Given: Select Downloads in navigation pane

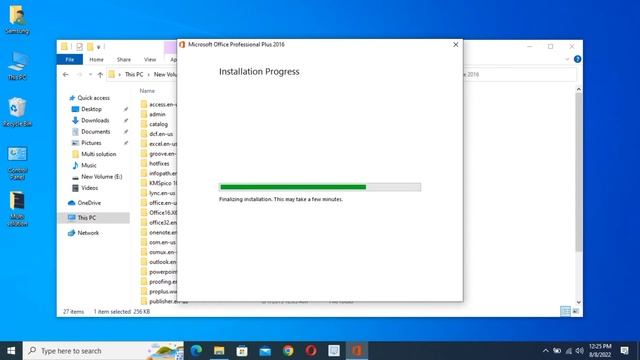Looking at the screenshot, I should point(95,120).
